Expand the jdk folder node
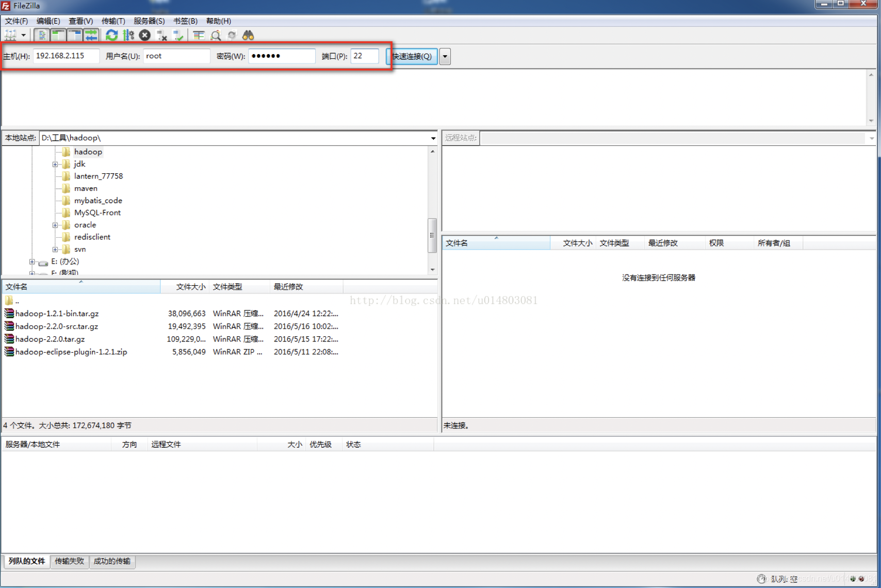881x588 pixels. pyautogui.click(x=55, y=164)
